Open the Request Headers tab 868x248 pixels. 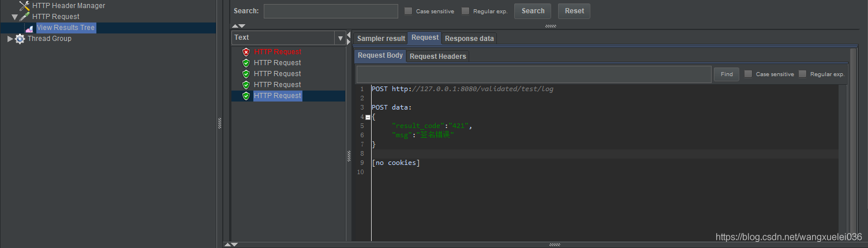pos(438,57)
